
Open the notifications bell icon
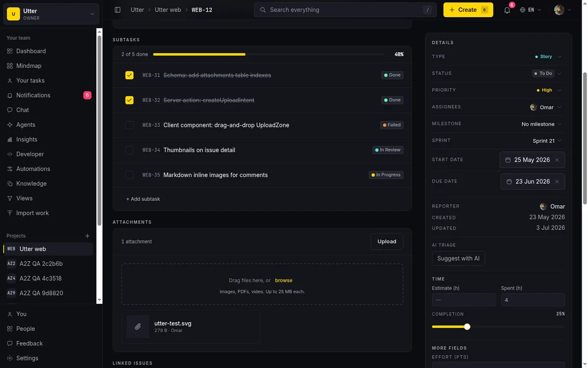[507, 10]
